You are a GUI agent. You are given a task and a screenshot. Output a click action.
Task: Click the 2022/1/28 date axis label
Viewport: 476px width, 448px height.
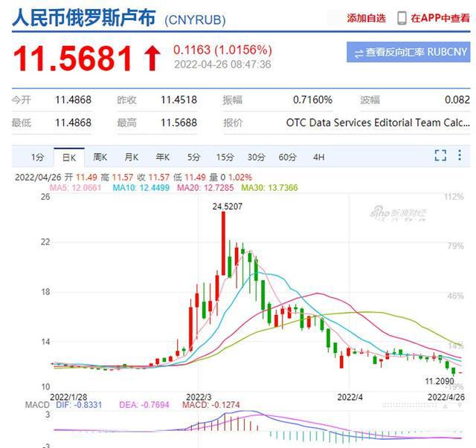coord(68,397)
